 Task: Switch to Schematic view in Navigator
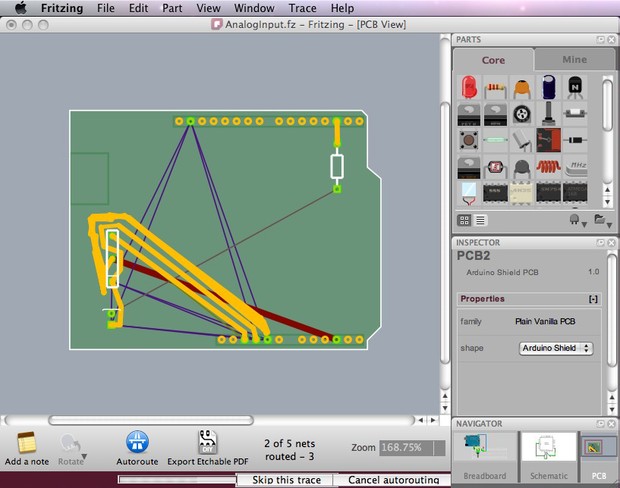pos(548,455)
